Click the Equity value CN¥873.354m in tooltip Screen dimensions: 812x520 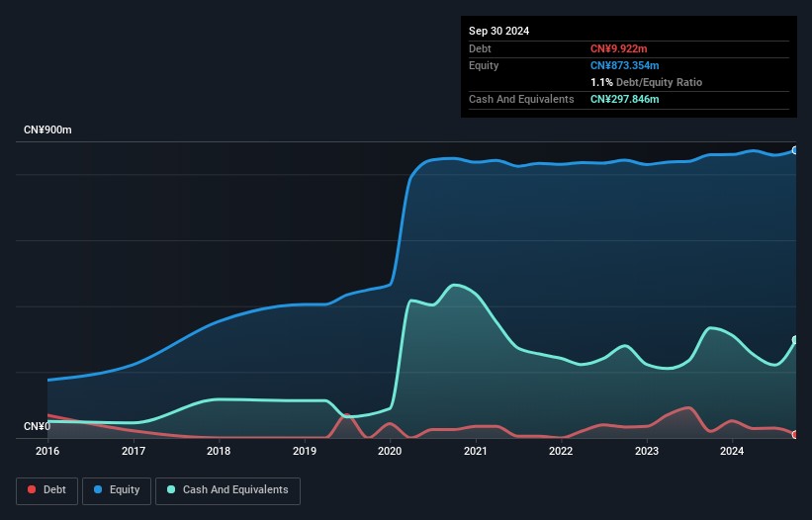(624, 65)
